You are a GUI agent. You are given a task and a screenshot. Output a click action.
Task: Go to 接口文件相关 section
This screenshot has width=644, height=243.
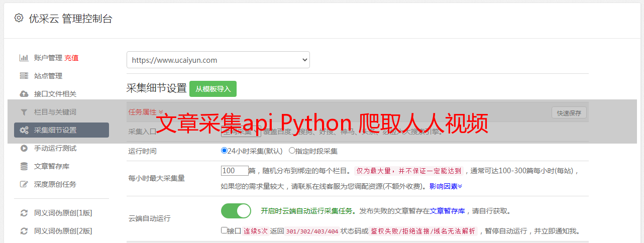(55, 94)
